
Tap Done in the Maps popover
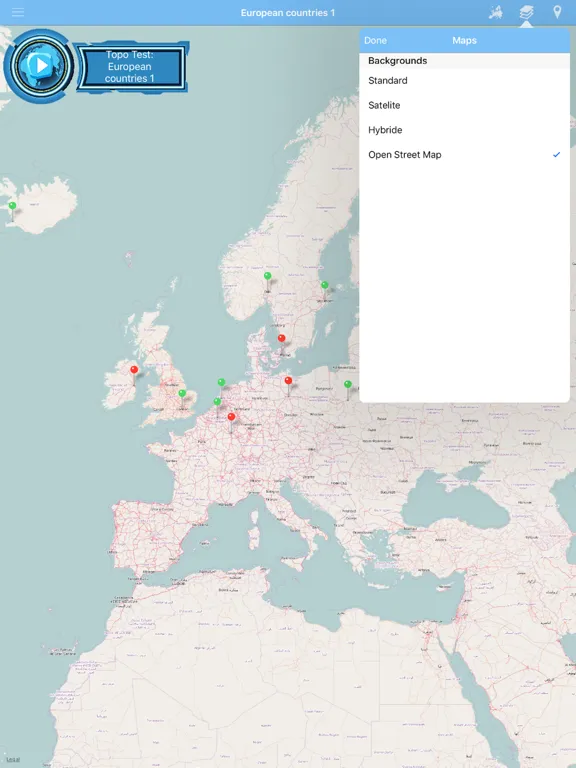point(375,41)
